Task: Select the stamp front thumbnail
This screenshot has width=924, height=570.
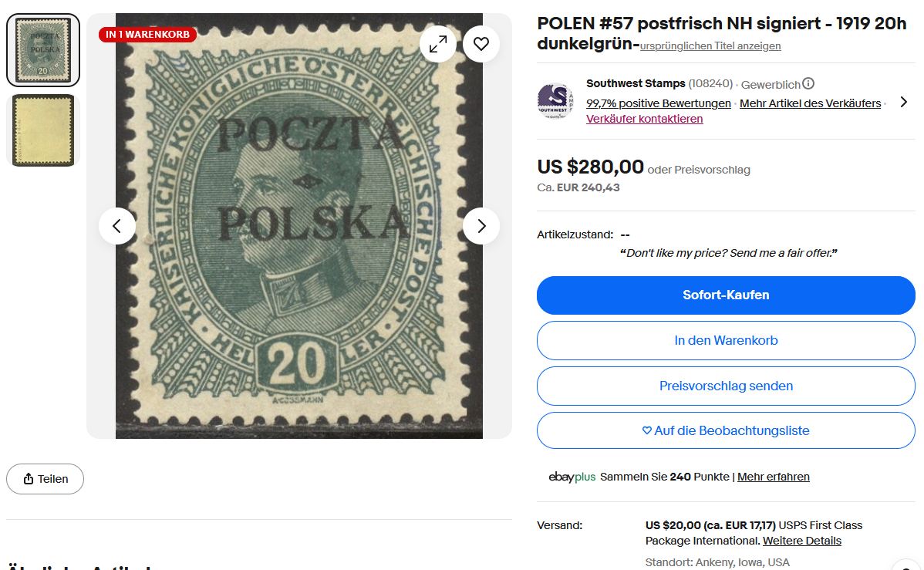Action: (x=43, y=49)
